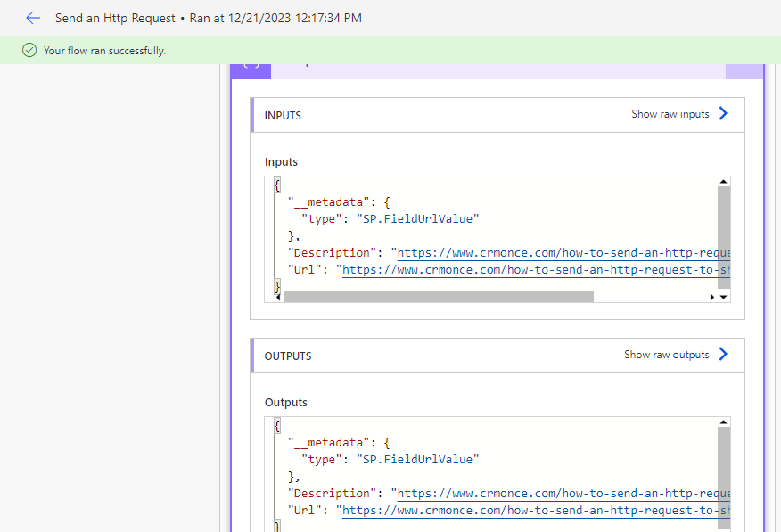The width and height of the screenshot is (781, 532).
Task: Click vertical scrollbar thumb in Outputs box
Action: pyautogui.click(x=724, y=479)
